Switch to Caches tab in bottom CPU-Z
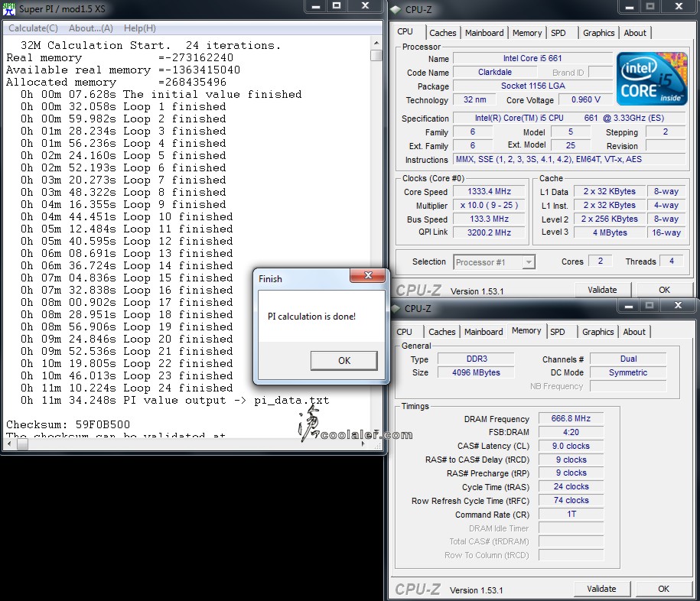This screenshot has width=700, height=601. click(x=441, y=332)
